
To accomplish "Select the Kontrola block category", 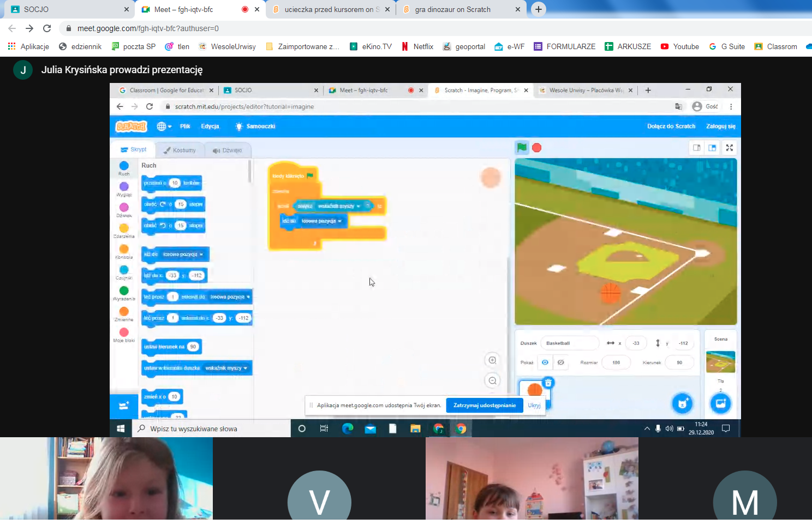I will [124, 251].
